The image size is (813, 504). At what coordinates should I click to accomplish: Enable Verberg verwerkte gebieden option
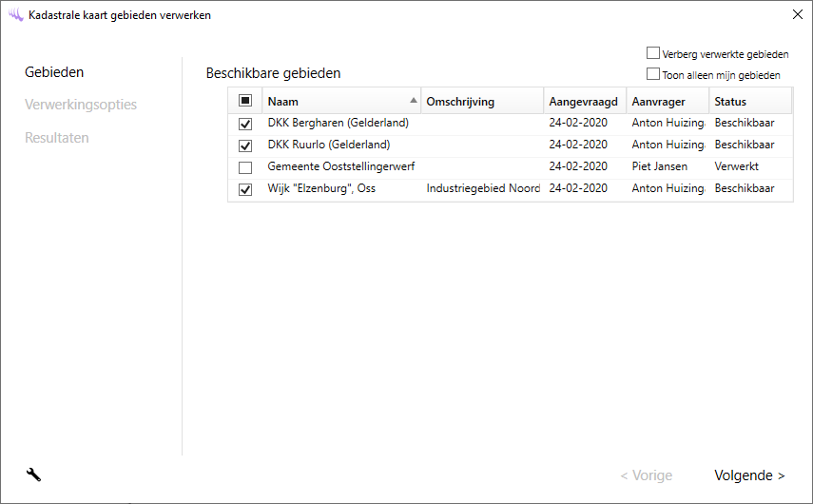click(653, 54)
